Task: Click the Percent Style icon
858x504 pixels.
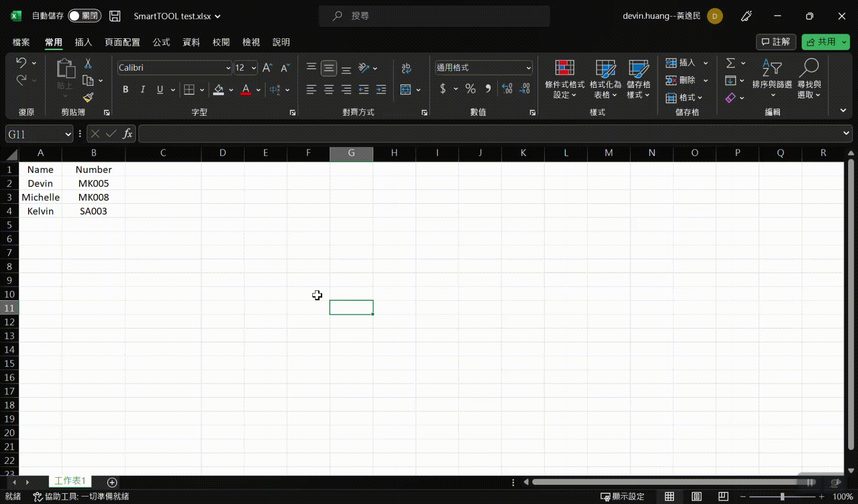Action: (x=470, y=89)
